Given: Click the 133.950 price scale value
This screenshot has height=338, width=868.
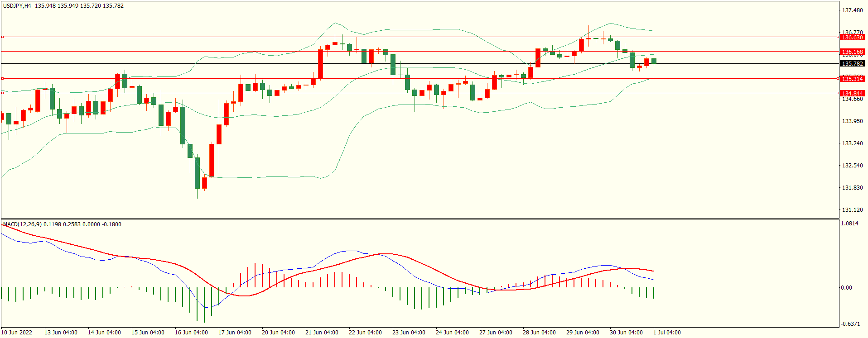Looking at the screenshot, I should click(852, 121).
